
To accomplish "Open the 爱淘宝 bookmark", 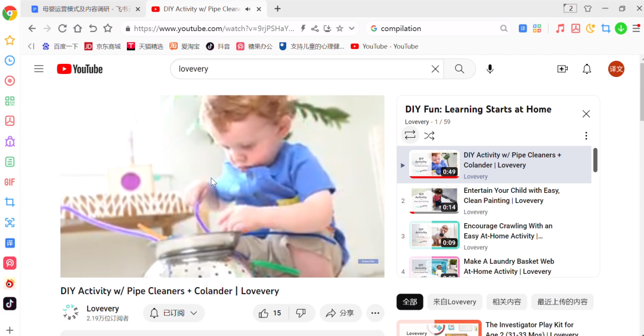I will (x=184, y=47).
